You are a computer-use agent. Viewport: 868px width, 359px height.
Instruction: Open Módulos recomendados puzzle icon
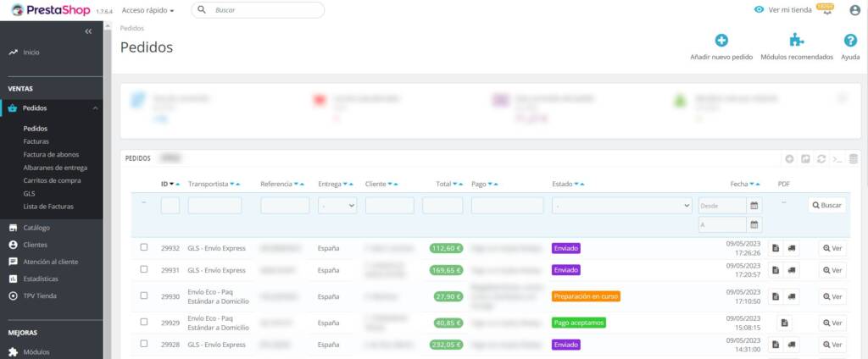click(796, 40)
